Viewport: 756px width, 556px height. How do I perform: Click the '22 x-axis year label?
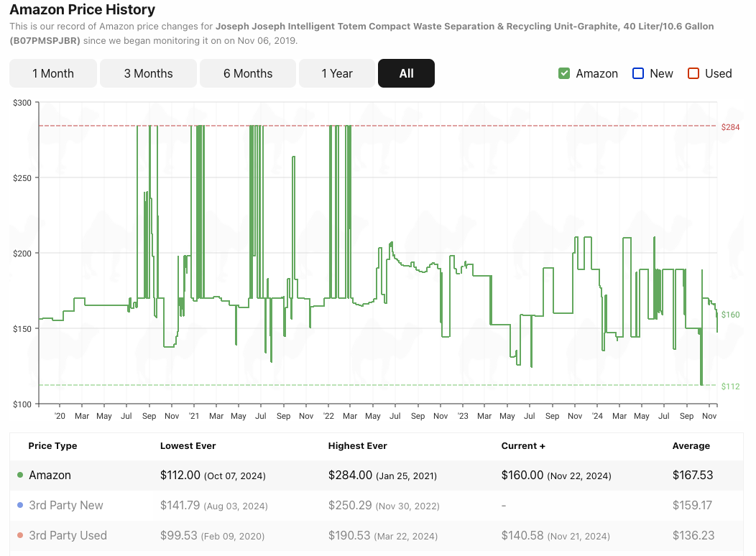click(328, 416)
